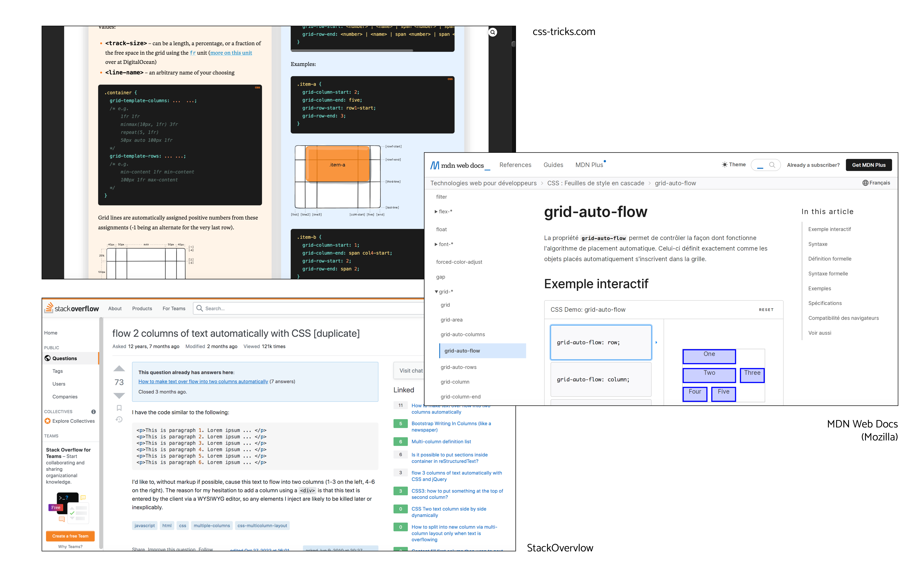Select the grid-auto-flow: column option

coord(601,379)
